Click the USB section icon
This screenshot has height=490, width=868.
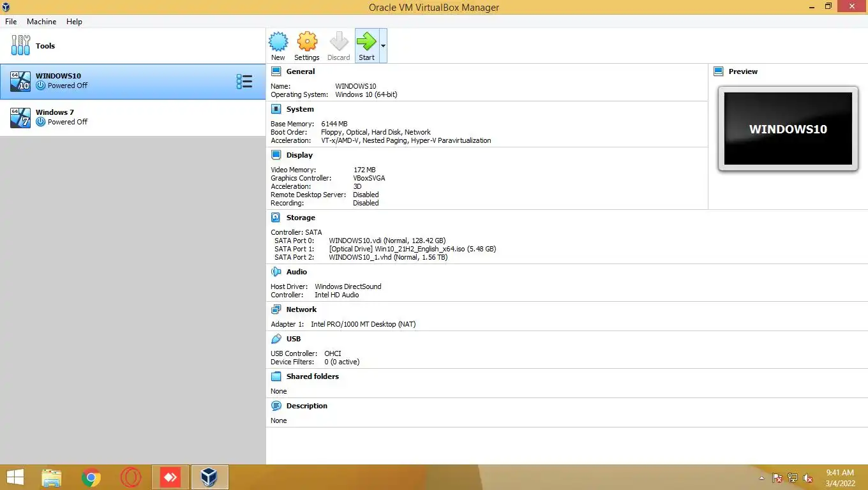276,339
